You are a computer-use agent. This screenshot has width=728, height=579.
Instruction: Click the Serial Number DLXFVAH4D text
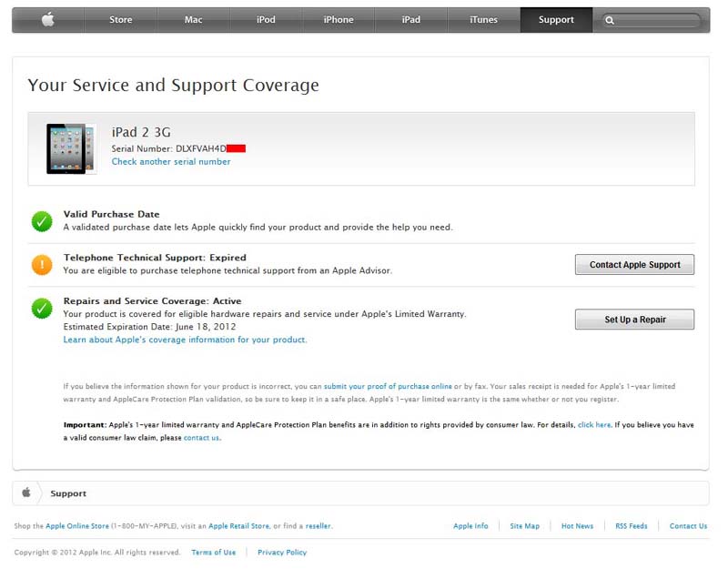pyautogui.click(x=169, y=148)
